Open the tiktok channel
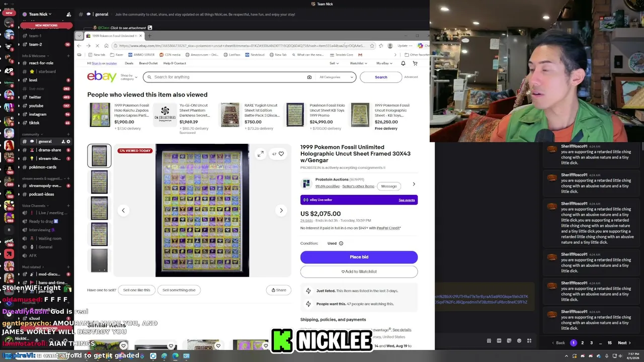The width and height of the screenshot is (644, 362). click(x=45, y=123)
